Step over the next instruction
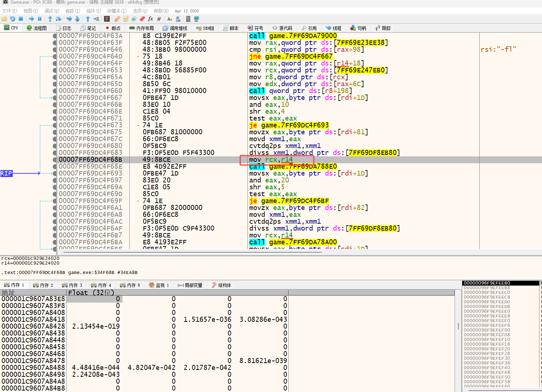Viewport: 542px width, 392px height. [x=58, y=19]
